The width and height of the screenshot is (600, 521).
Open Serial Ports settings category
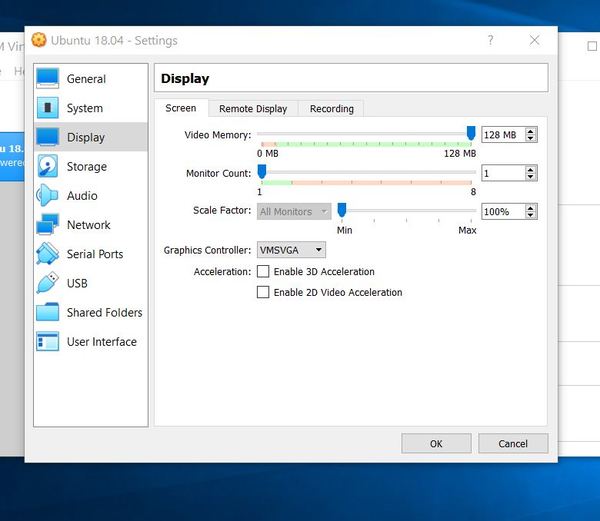pyautogui.click(x=90, y=254)
